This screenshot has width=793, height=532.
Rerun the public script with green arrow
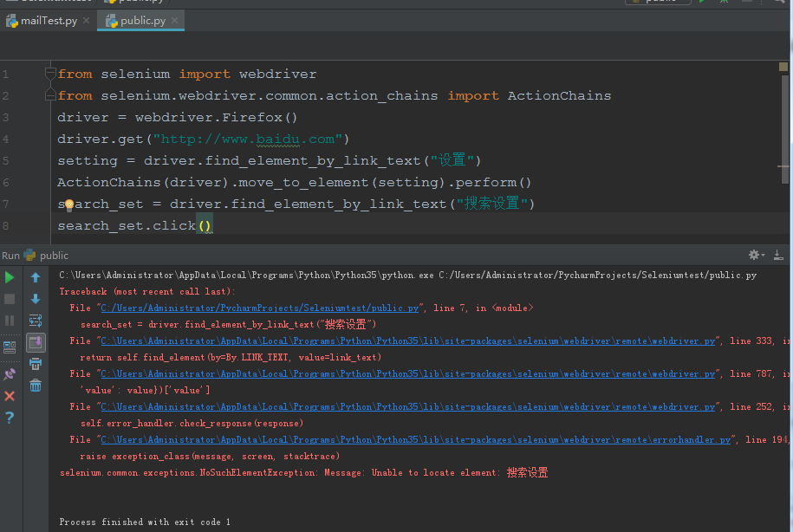(10, 277)
